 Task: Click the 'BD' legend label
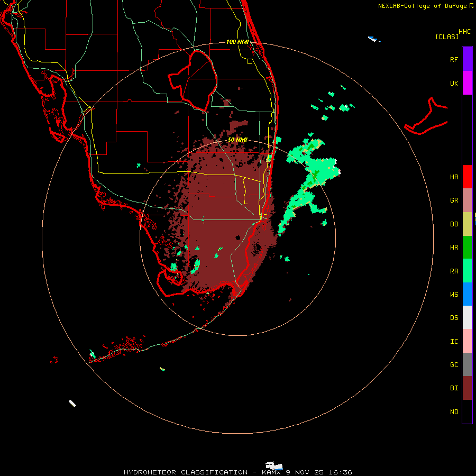[454, 224]
